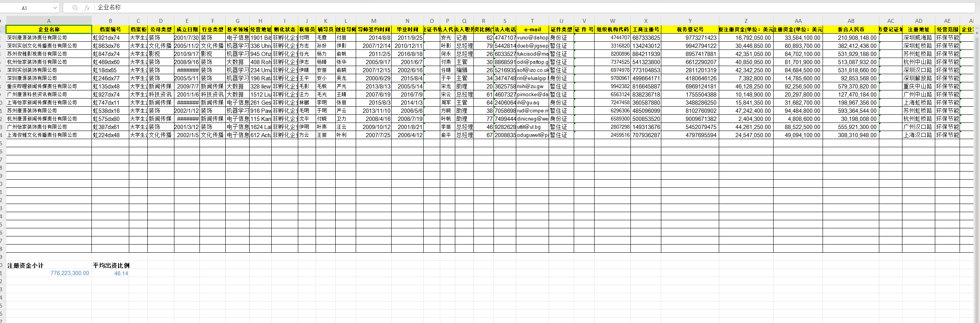Click the e-mail header cell
Image resolution: width=980 pixels, height=323 pixels.
click(532, 29)
